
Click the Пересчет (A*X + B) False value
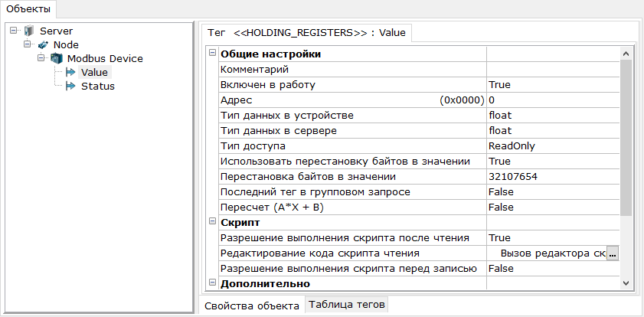tap(553, 208)
